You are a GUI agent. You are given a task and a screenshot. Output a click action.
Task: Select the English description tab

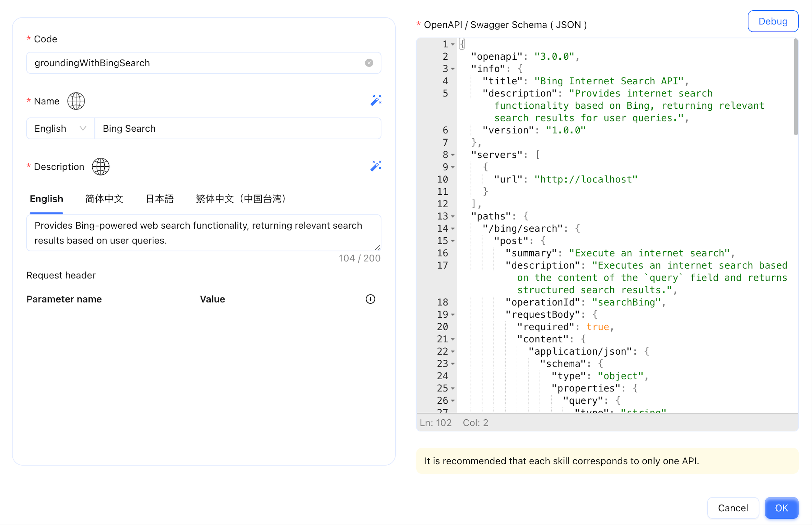click(46, 199)
